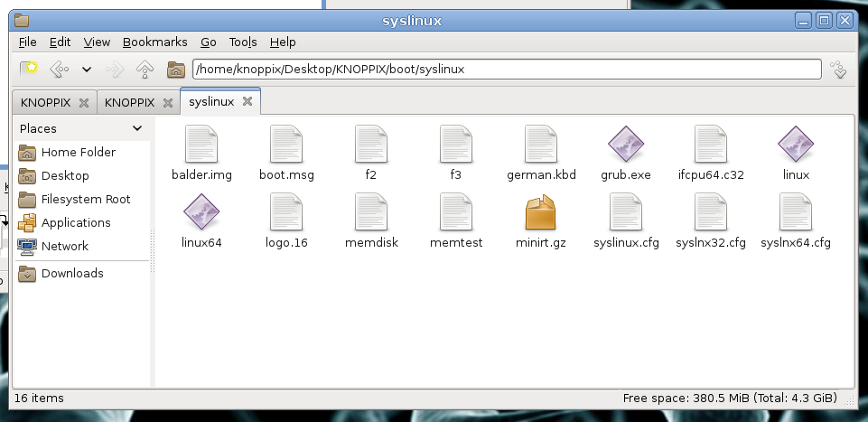This screenshot has height=422, width=868.
Task: Select Applications in the Places sidebar
Action: point(76,222)
